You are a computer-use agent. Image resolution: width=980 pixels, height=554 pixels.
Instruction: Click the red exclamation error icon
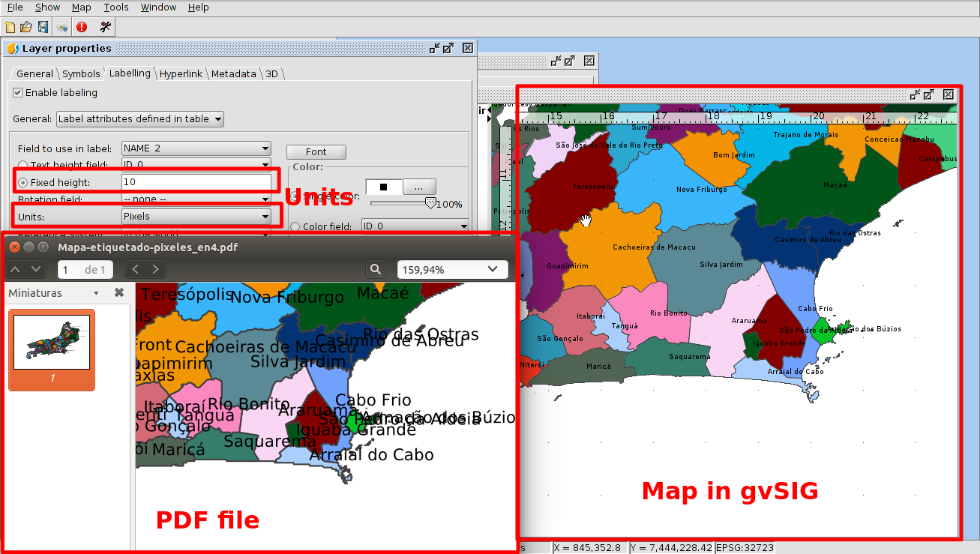(x=82, y=27)
